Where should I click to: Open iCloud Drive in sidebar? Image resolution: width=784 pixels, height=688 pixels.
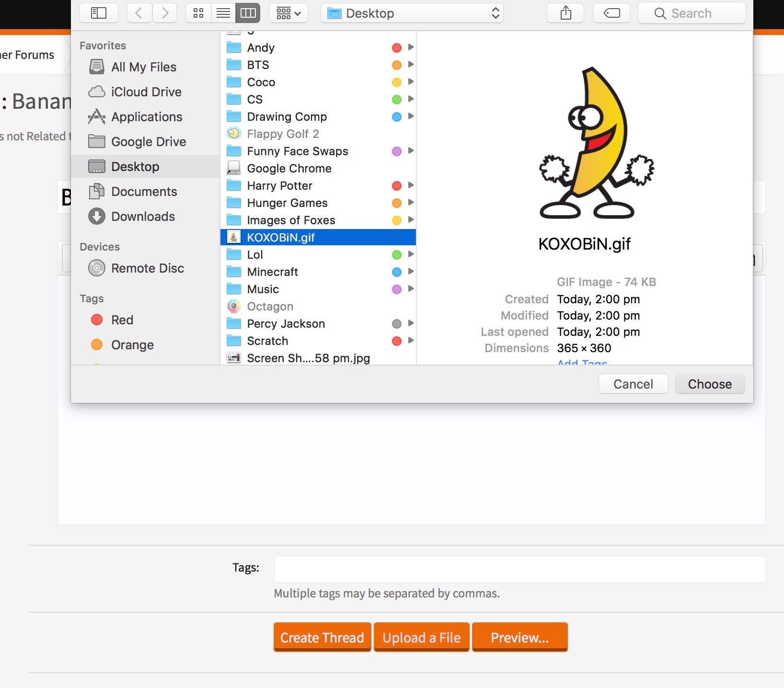(145, 92)
